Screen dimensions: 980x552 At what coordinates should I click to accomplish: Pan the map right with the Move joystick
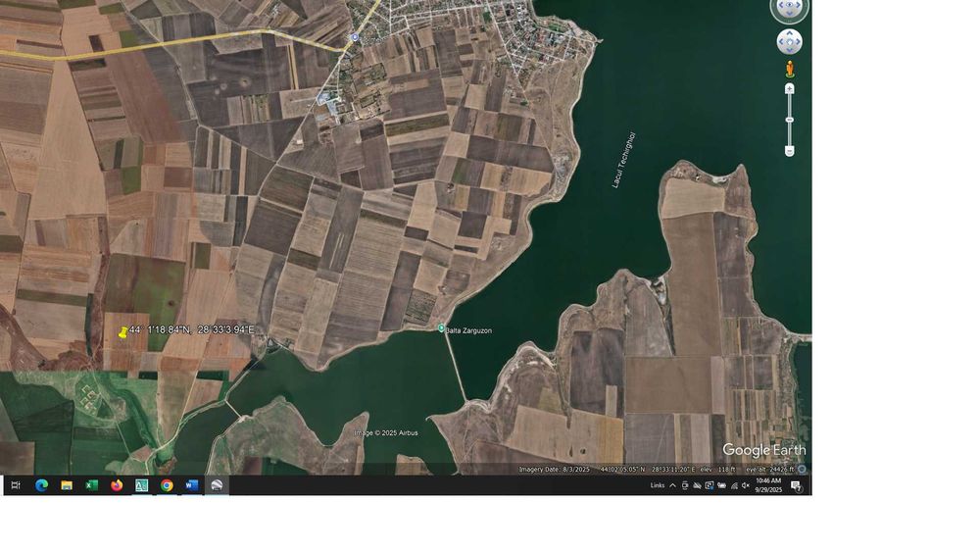[x=798, y=42]
